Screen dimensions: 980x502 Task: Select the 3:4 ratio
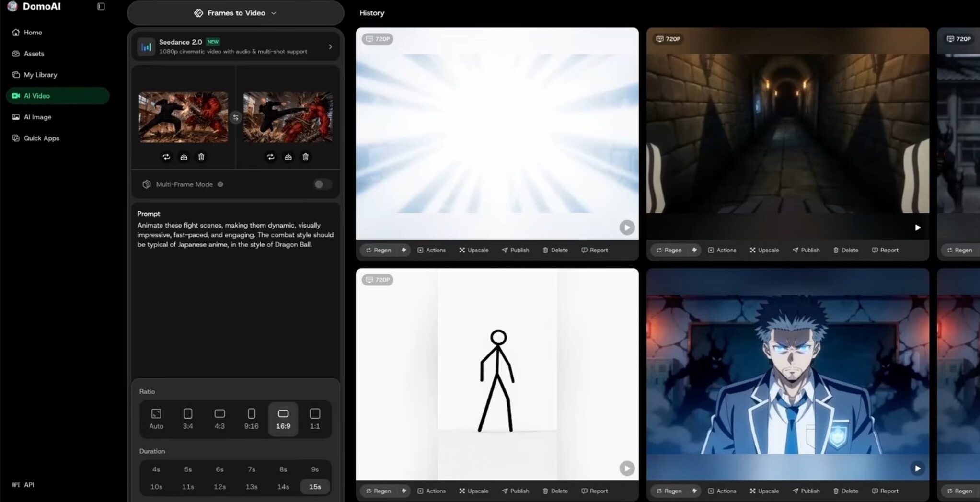click(188, 419)
